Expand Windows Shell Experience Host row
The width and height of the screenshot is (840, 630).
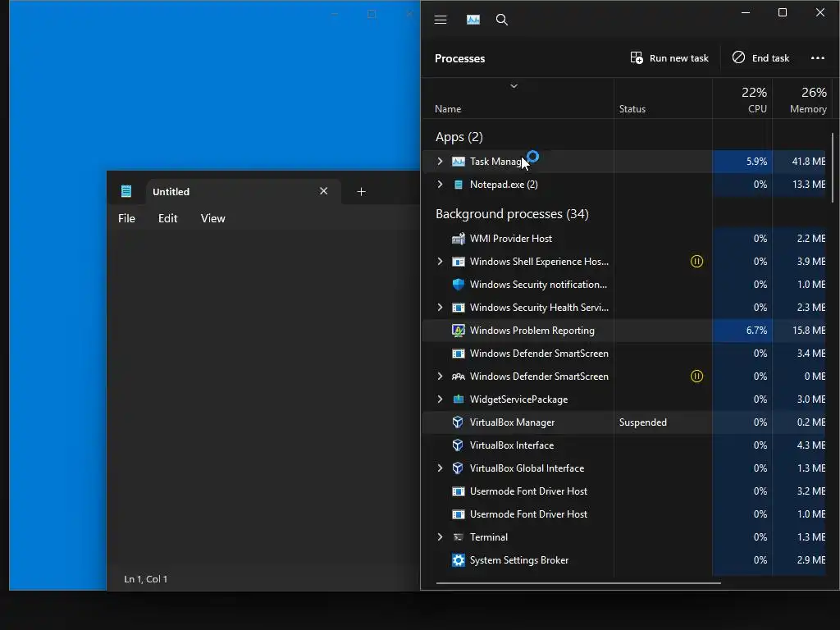coord(440,262)
